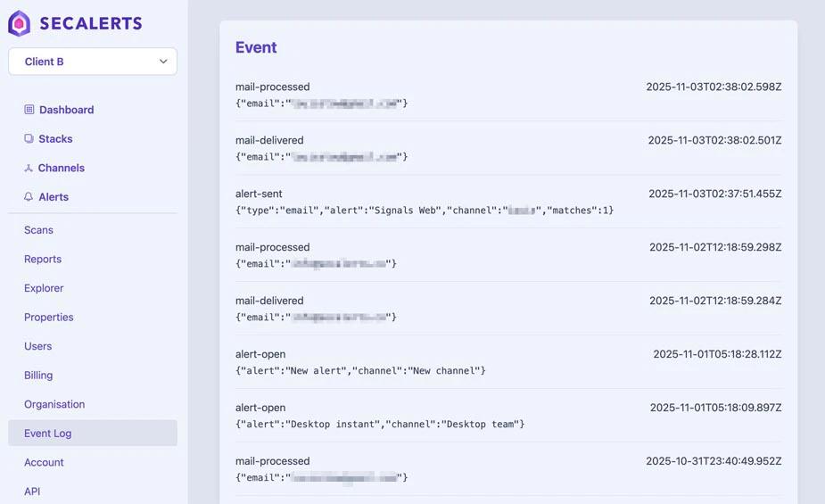Open the Billing page
Viewport: 825px width, 504px height.
point(38,376)
